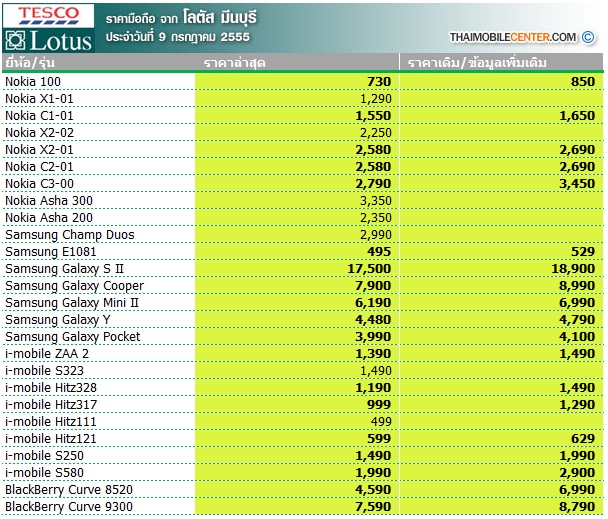Select the i-mobile Hitz121 name
The height and width of the screenshot is (519, 608).
pos(50,439)
